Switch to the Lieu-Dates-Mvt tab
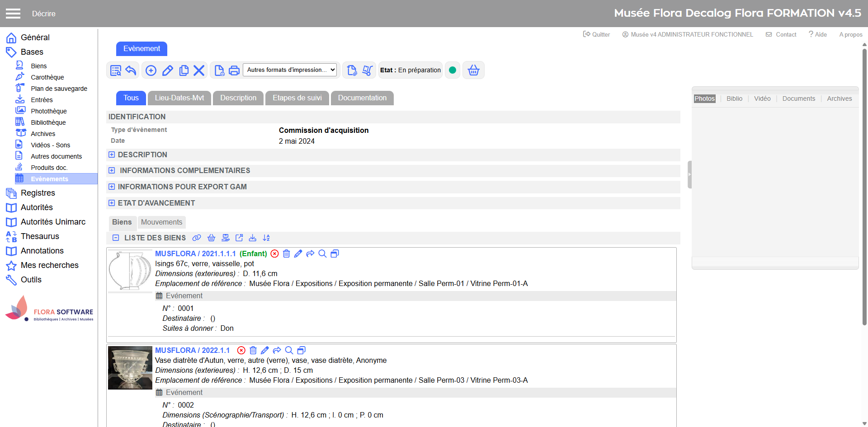The height and width of the screenshot is (427, 868). coord(179,98)
